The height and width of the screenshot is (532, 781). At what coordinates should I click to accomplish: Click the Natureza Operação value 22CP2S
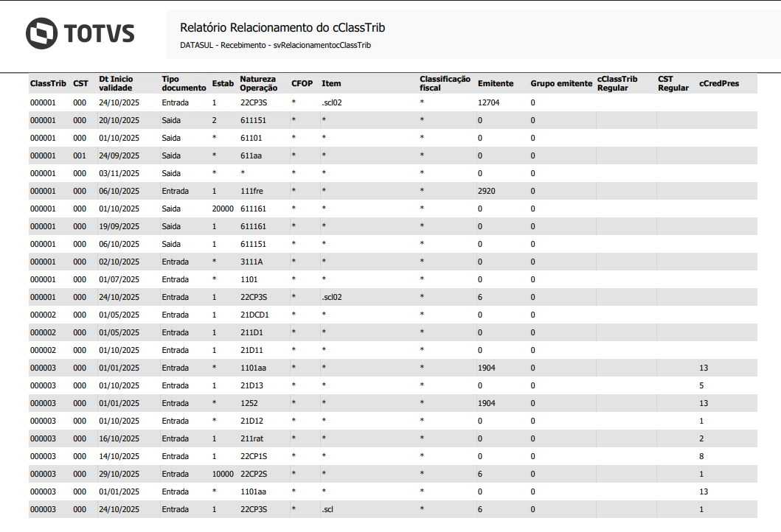tap(254, 475)
